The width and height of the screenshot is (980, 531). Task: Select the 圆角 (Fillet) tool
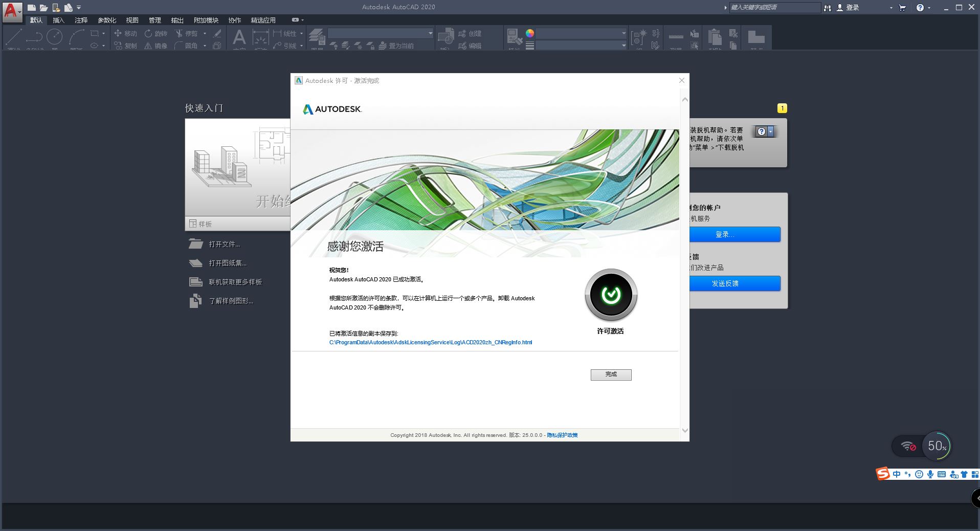(186, 46)
